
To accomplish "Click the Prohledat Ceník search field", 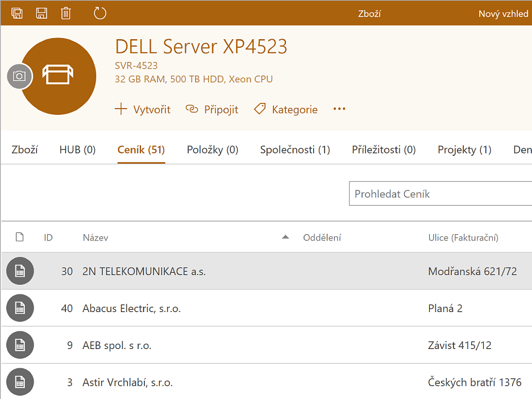I will (x=440, y=194).
